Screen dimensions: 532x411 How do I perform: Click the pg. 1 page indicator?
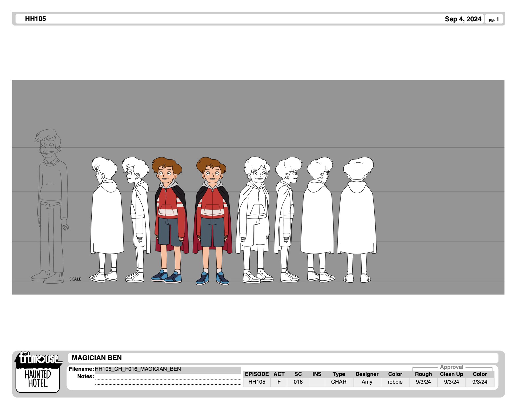coord(494,19)
